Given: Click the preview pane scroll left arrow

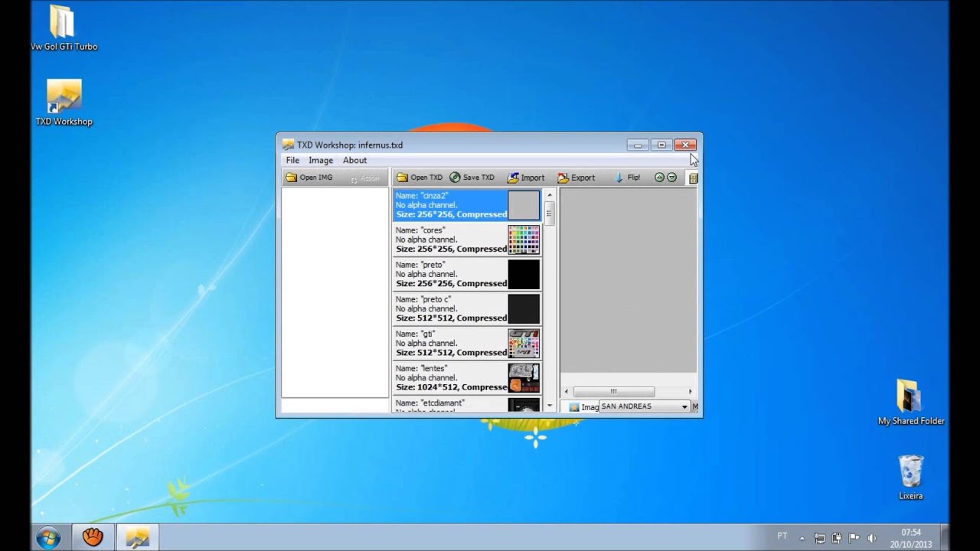Looking at the screenshot, I should (x=567, y=391).
